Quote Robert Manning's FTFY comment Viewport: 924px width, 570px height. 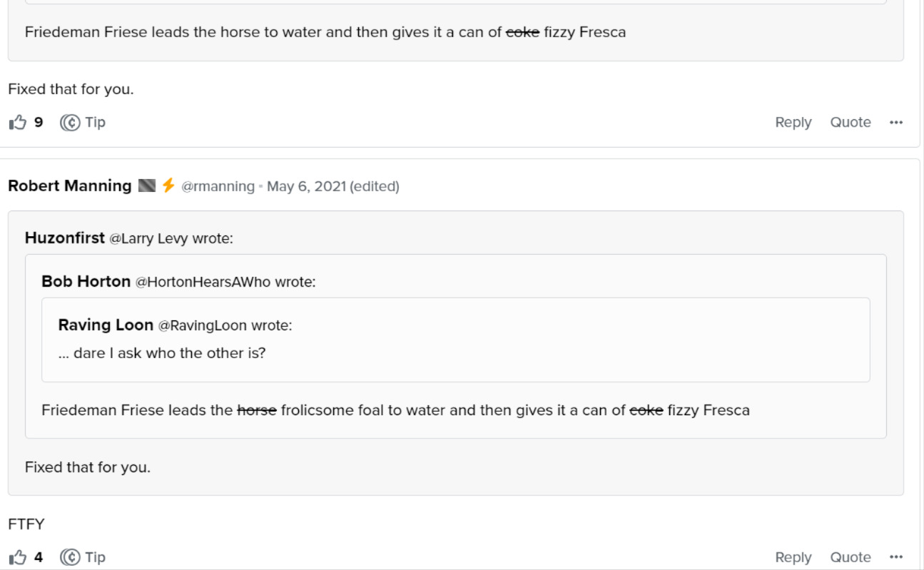click(851, 557)
